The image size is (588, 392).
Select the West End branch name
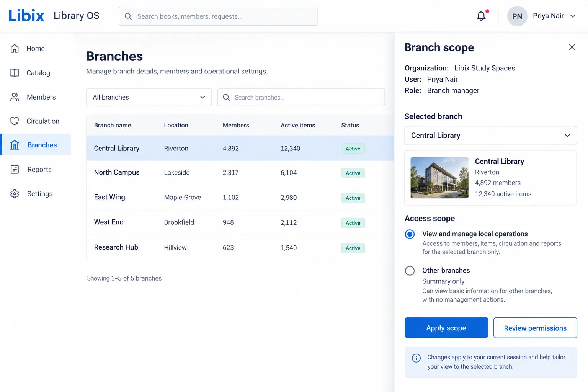point(109,222)
